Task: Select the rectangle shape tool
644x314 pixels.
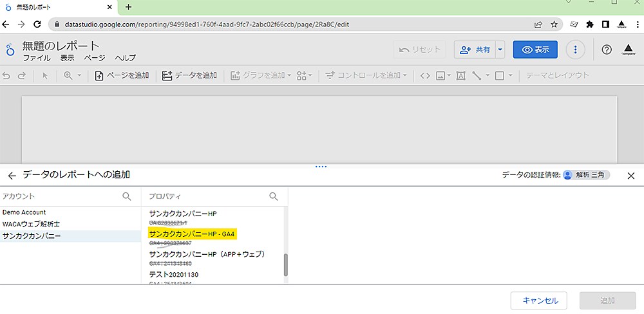Action: (500, 75)
